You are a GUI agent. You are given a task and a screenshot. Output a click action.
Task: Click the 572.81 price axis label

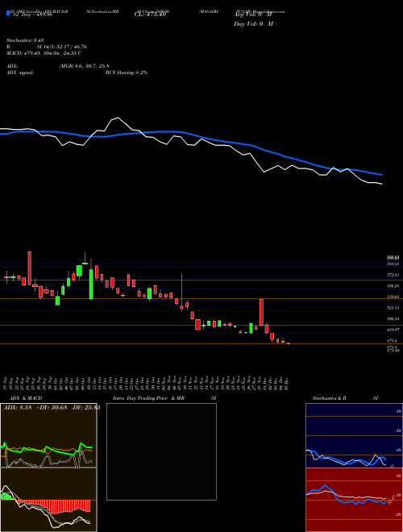tap(393, 275)
